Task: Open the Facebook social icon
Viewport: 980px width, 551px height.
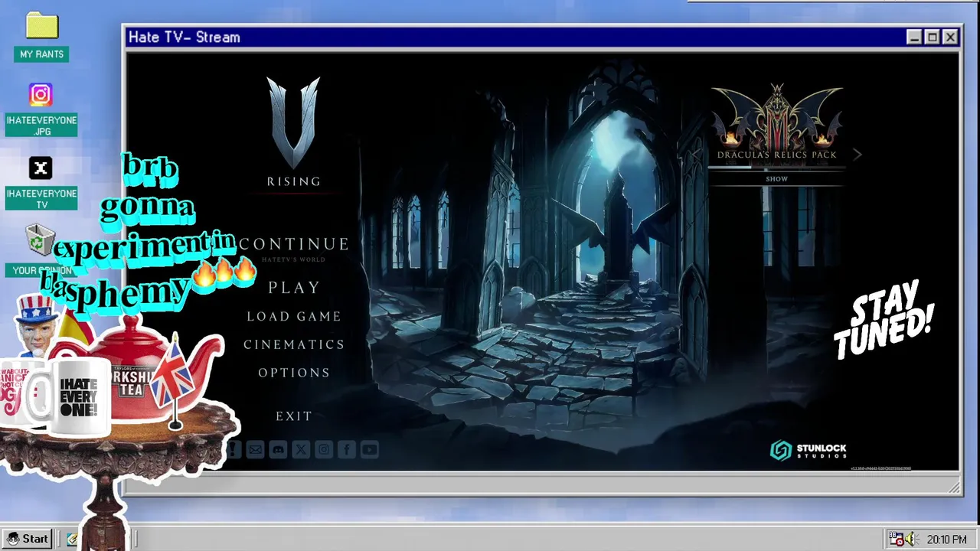Action: coord(347,450)
